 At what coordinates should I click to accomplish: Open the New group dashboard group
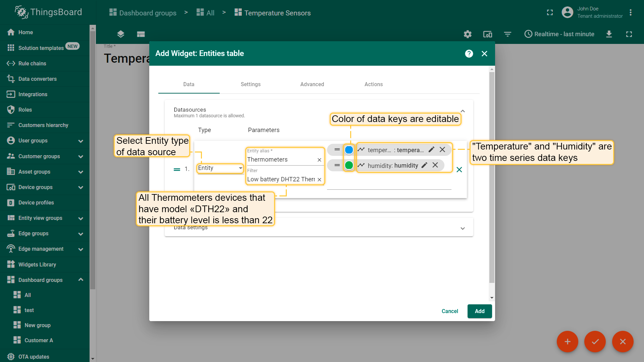pyautogui.click(x=45, y=325)
